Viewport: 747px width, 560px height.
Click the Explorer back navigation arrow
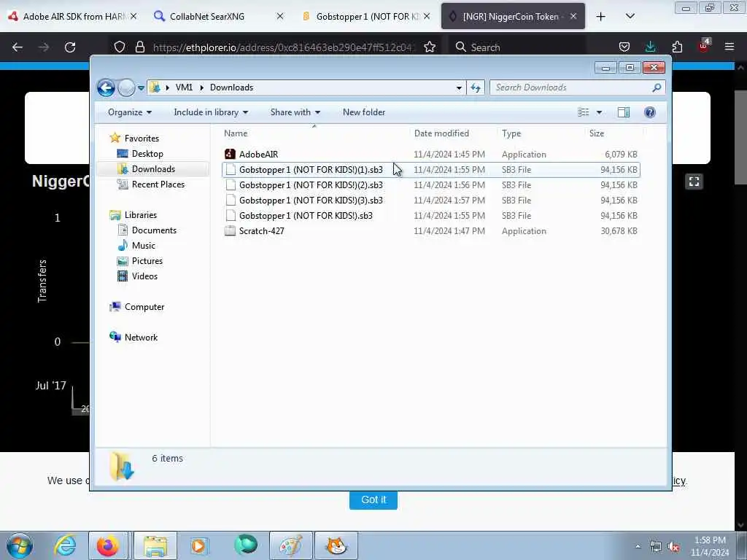pyautogui.click(x=106, y=87)
